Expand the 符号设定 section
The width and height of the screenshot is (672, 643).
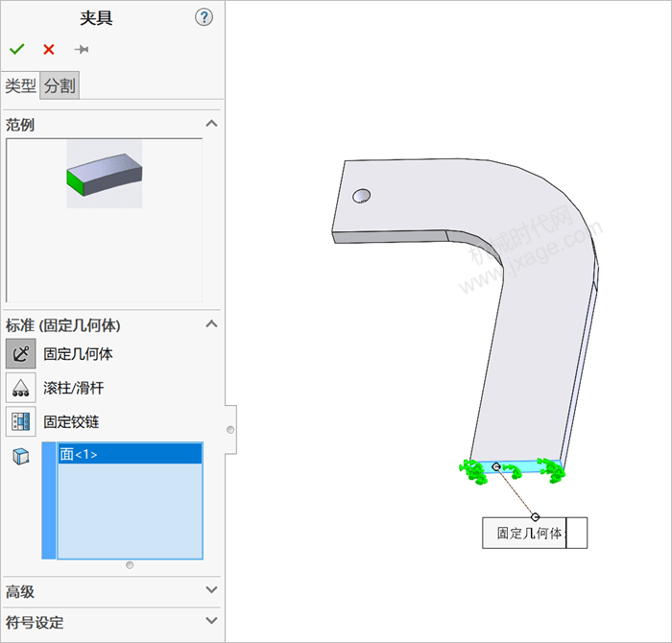(211, 621)
